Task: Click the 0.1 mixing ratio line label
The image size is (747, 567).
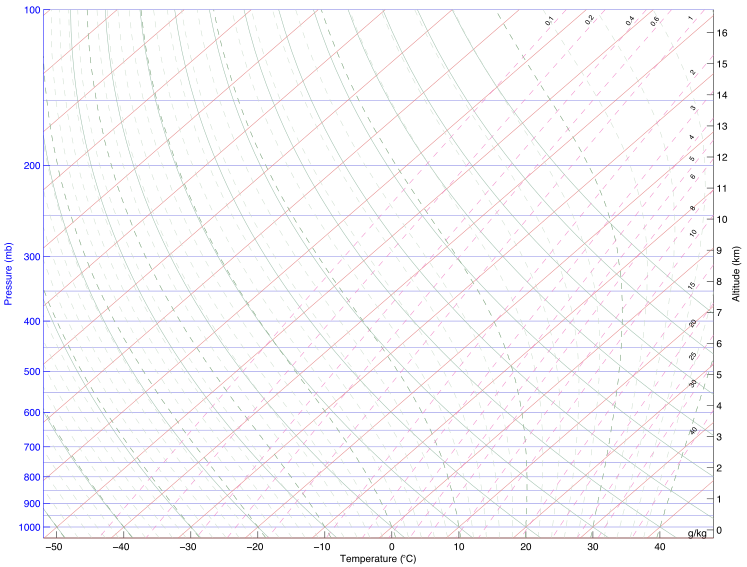Action: coord(549,21)
